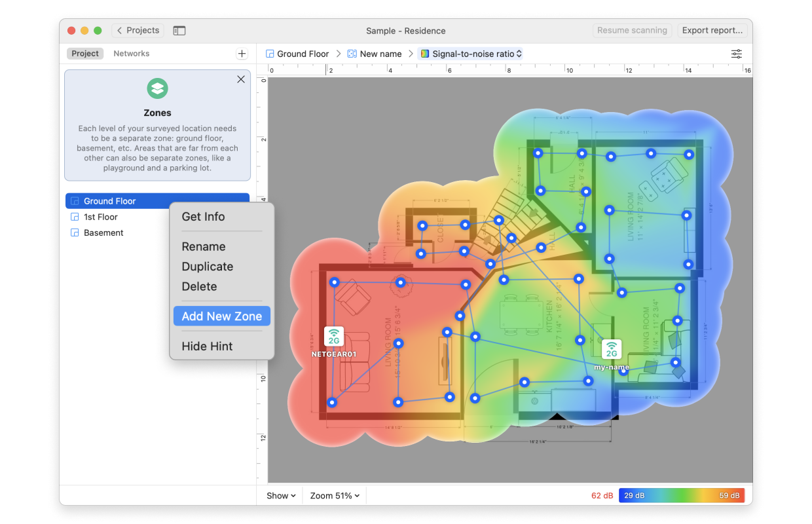The image size is (812, 524).
Task: Select the Basement zone
Action: [x=103, y=233]
